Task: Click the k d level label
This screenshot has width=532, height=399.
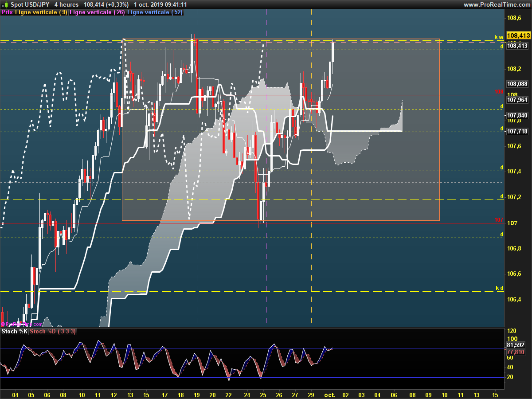Action: pyautogui.click(x=500, y=288)
